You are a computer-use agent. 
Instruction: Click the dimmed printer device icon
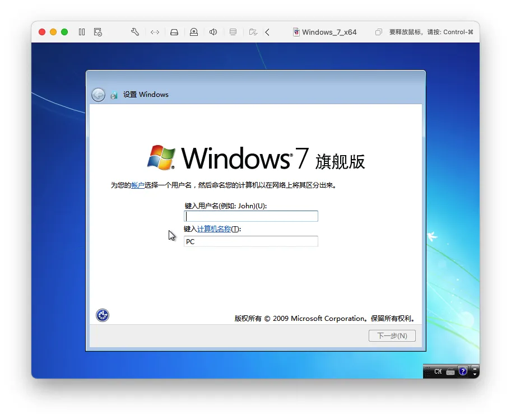tap(233, 32)
